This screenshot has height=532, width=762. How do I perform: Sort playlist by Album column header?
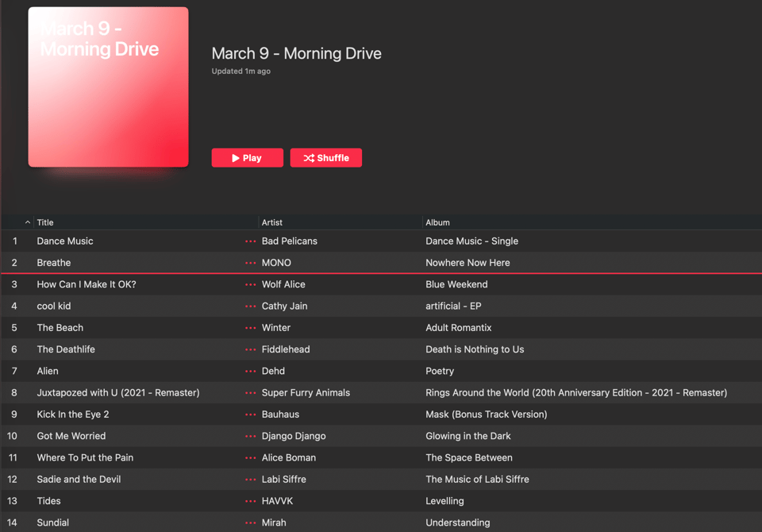(x=437, y=223)
